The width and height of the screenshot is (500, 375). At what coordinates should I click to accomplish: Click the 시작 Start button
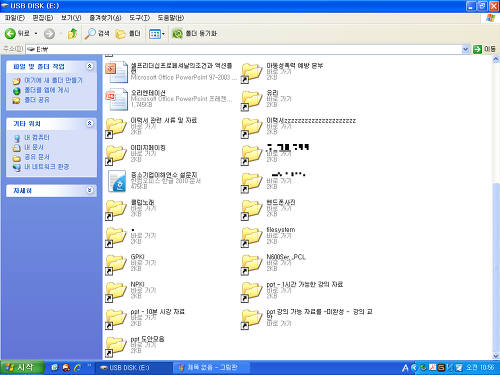tap(22, 367)
